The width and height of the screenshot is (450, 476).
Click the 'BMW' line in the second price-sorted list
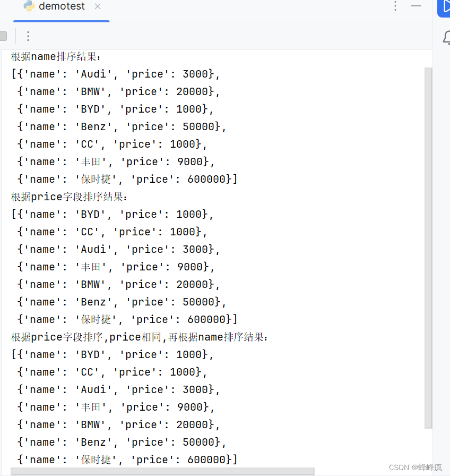[118, 285]
